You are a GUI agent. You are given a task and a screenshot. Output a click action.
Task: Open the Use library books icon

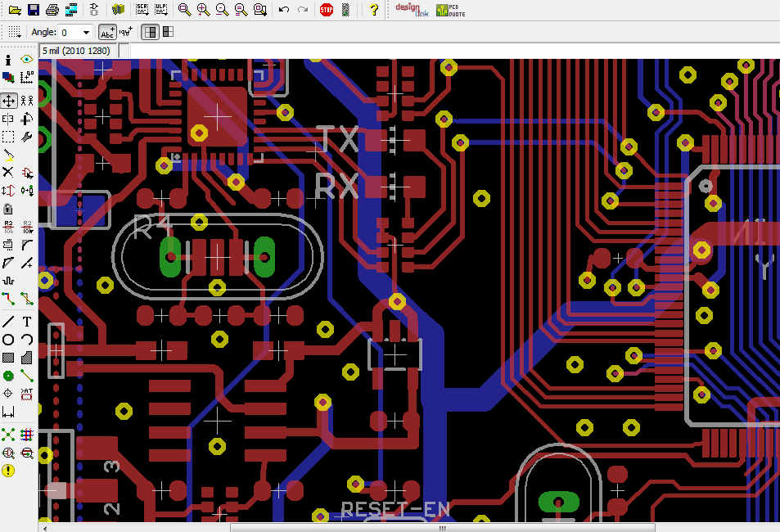tap(118, 10)
